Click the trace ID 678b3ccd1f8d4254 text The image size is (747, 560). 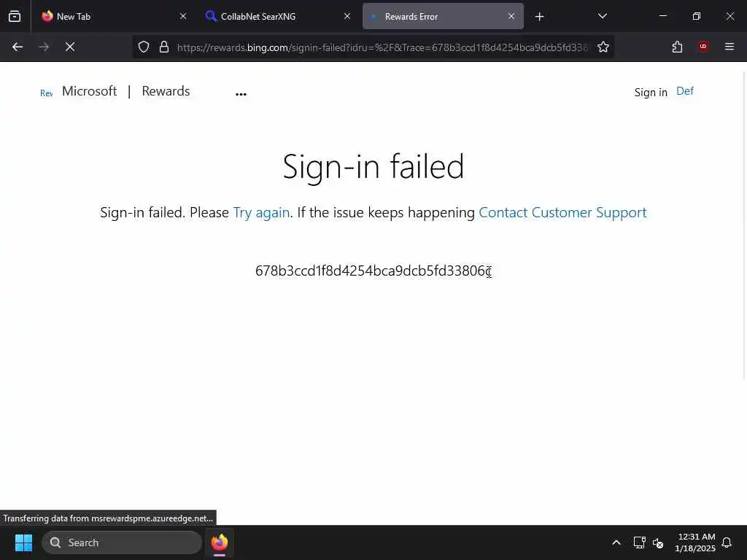pyautogui.click(x=373, y=271)
